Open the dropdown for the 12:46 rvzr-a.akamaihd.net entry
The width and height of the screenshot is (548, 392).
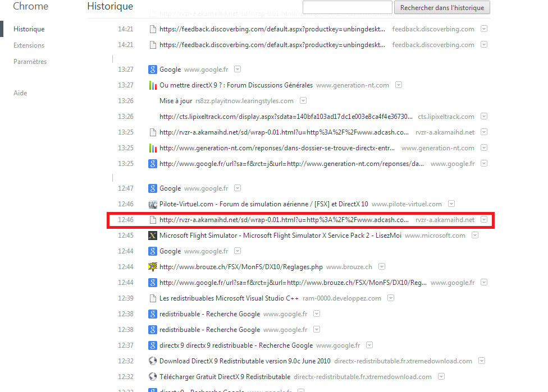pos(483,220)
